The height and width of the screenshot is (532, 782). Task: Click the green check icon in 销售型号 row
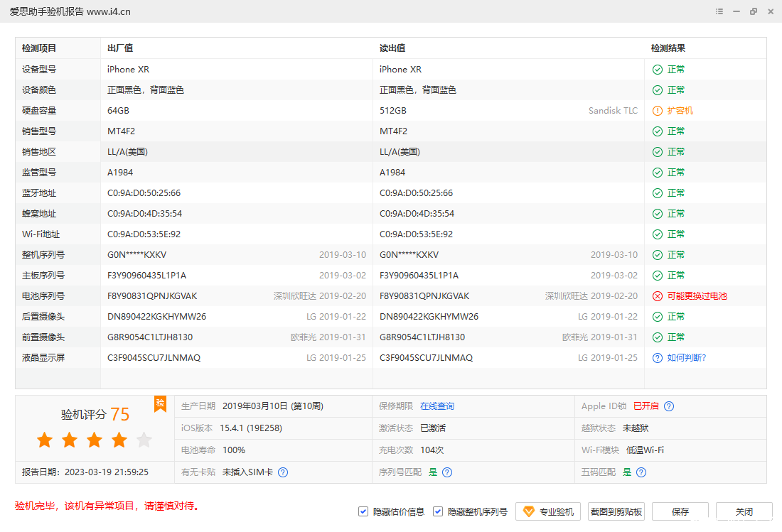tap(658, 131)
